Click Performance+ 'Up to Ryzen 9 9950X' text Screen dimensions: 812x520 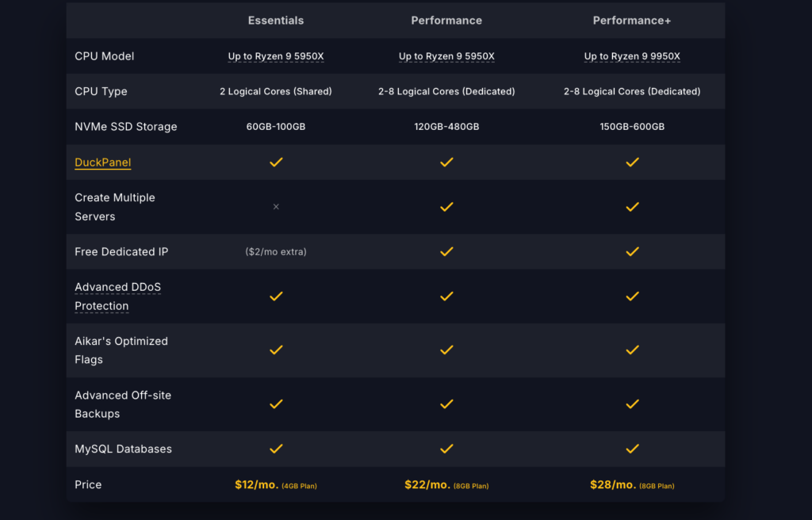coord(632,56)
